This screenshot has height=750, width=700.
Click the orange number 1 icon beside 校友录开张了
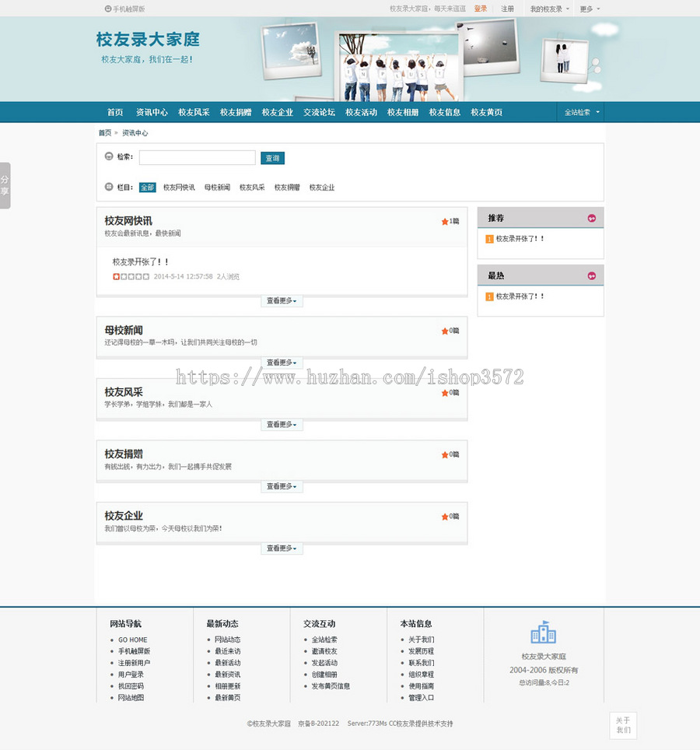tap(488, 239)
